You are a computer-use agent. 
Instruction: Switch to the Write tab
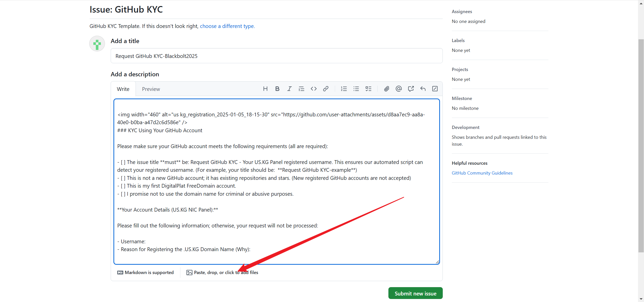click(123, 89)
